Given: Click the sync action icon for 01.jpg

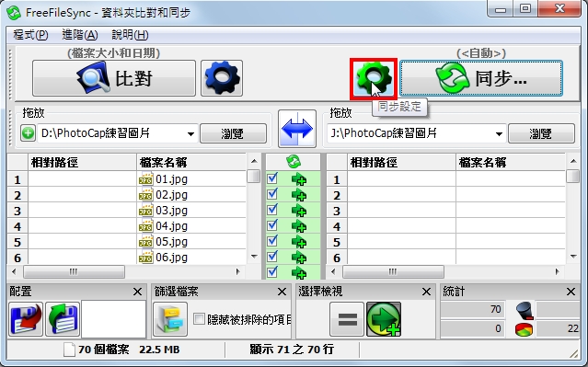Looking at the screenshot, I should click(x=299, y=179).
